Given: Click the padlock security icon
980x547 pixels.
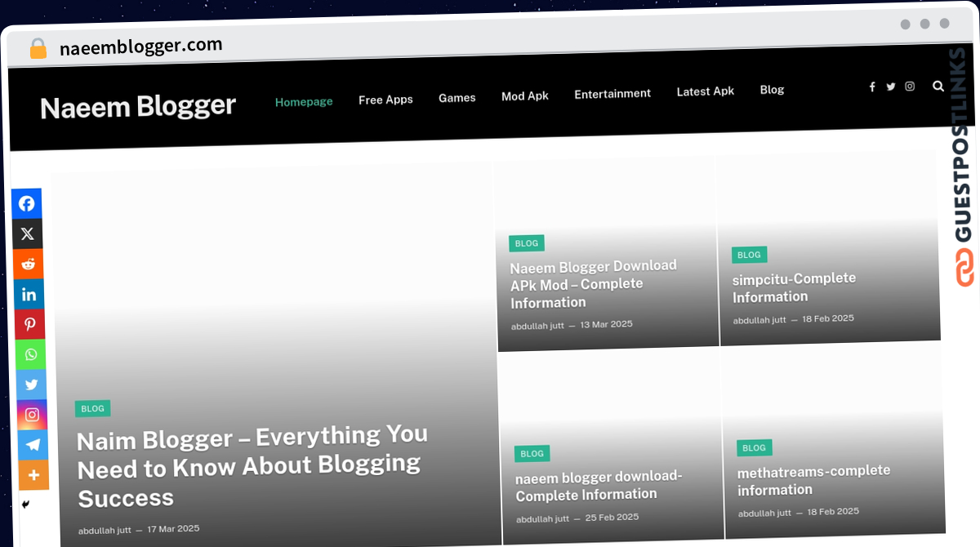Looking at the screenshot, I should [38, 48].
